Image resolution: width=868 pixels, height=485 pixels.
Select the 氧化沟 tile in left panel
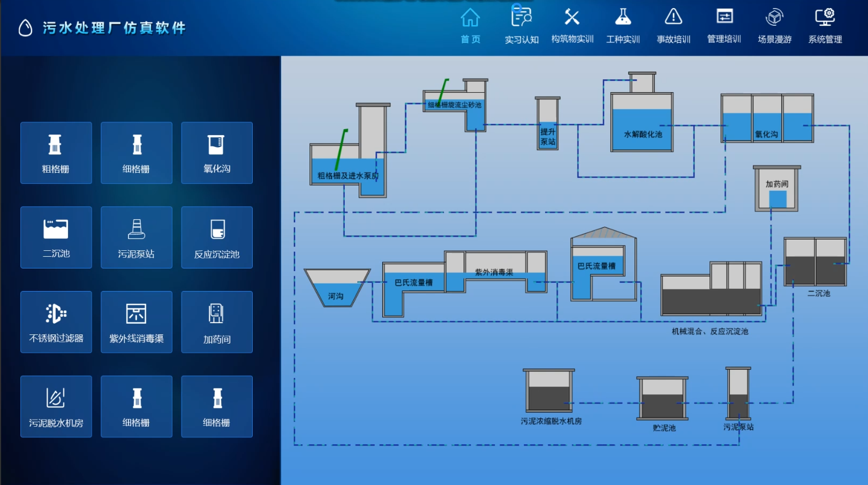pyautogui.click(x=216, y=153)
